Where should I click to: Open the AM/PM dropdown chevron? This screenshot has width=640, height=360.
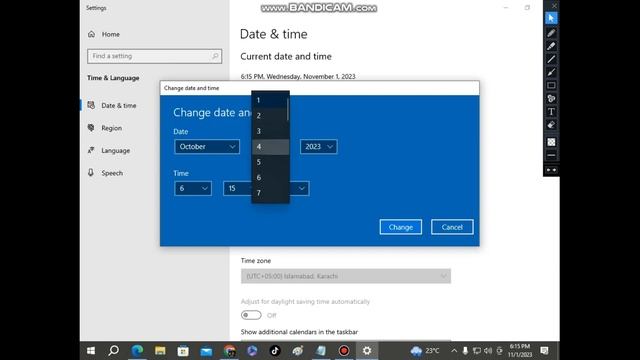302,188
